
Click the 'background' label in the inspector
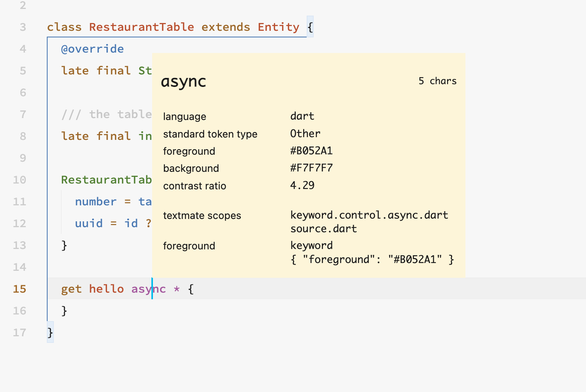tap(191, 168)
